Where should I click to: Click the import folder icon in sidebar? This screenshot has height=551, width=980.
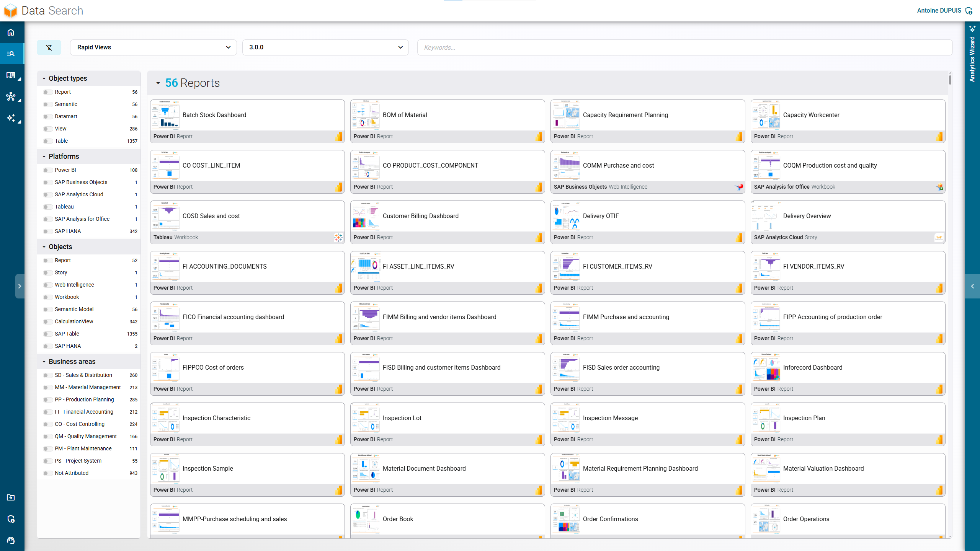(x=11, y=497)
